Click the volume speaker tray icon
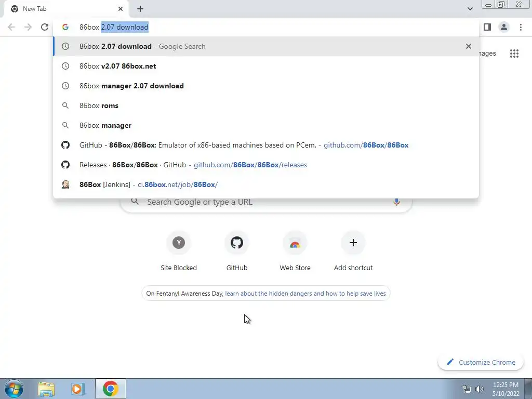Viewport: 532px width, 399px height. 480,389
